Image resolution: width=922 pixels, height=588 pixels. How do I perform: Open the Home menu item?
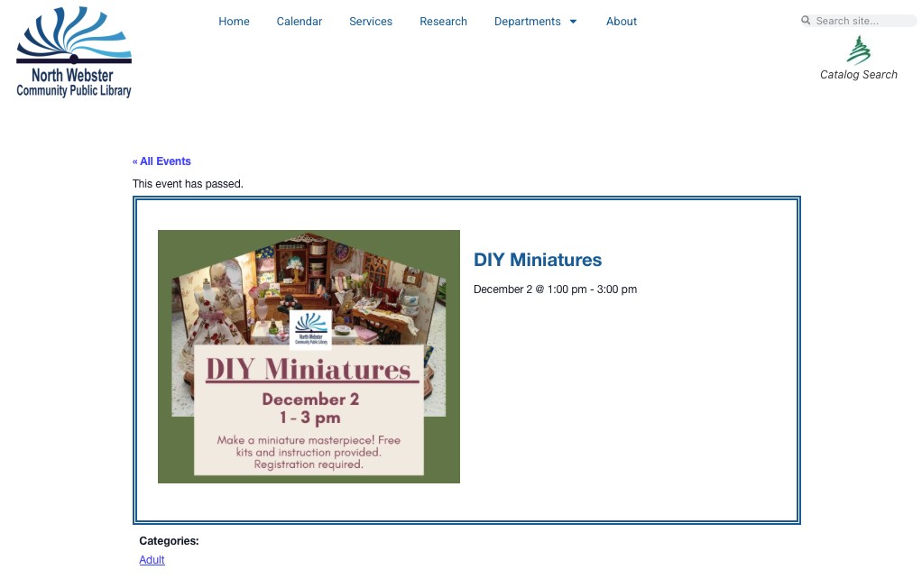(x=234, y=22)
